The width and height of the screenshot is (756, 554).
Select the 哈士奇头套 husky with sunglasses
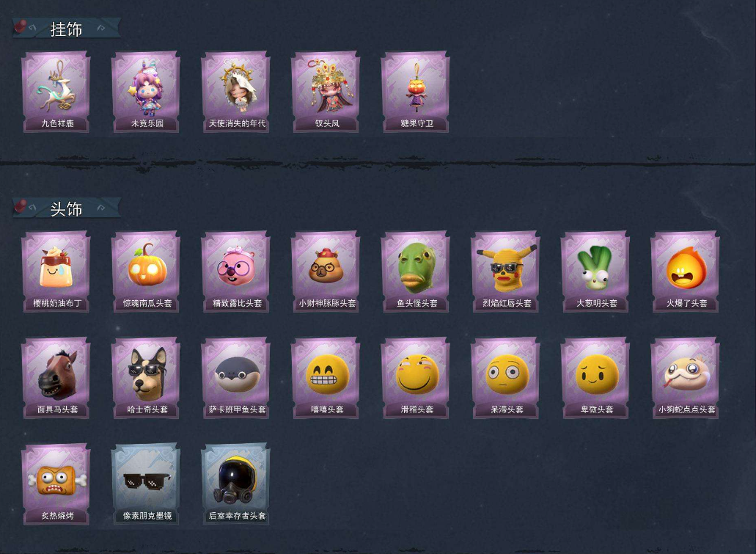pos(146,378)
